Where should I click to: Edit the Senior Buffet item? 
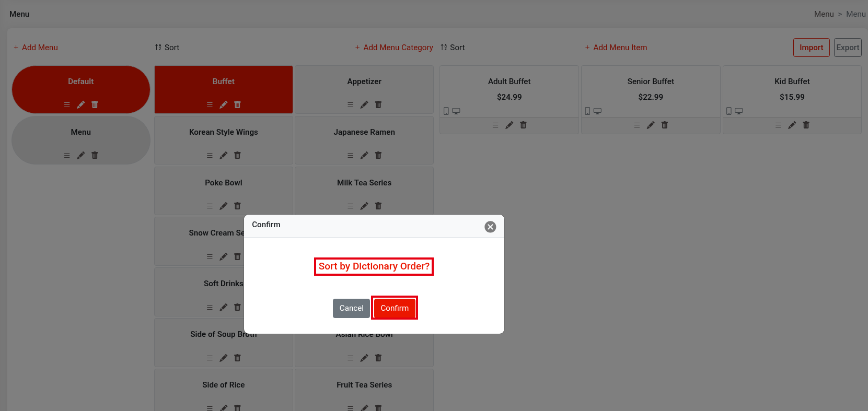651,125
